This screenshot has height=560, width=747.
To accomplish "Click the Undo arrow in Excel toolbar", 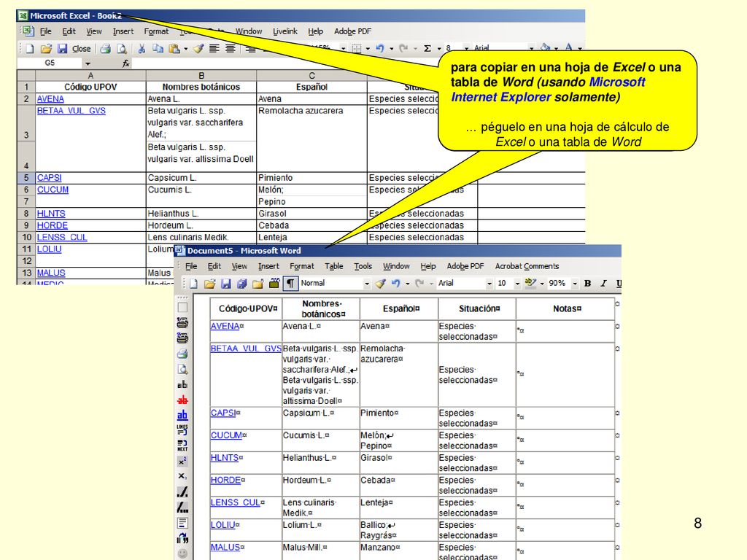I will coord(379,48).
